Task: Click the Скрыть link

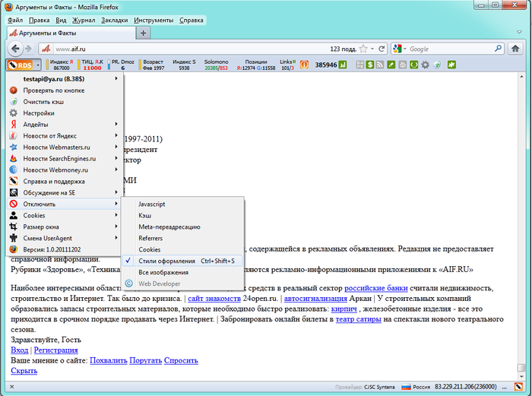Action: (24, 371)
